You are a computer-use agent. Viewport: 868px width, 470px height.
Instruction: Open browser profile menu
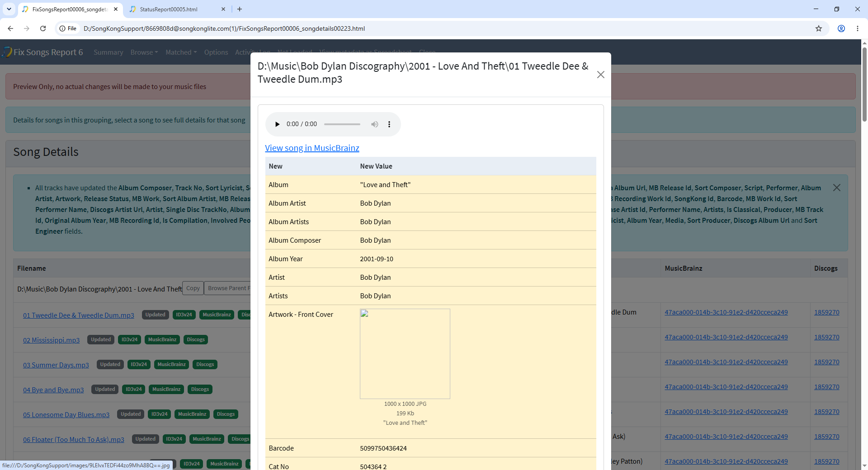[x=841, y=28]
